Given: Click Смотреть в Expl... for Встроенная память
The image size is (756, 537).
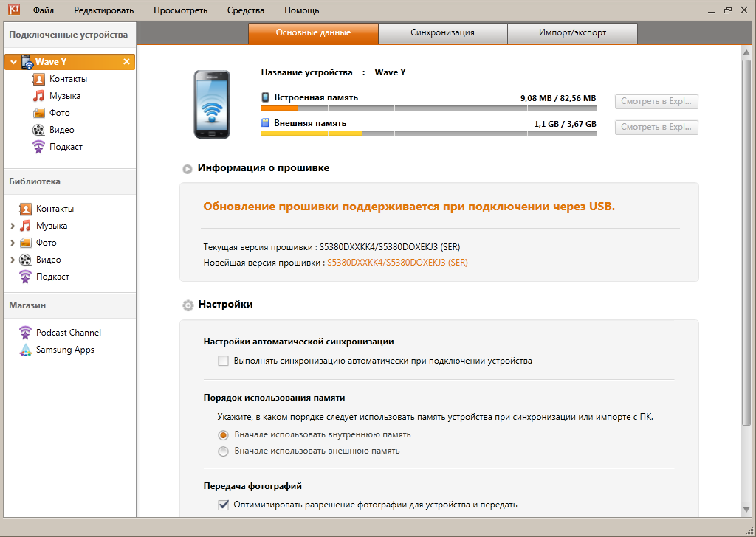Looking at the screenshot, I should pyautogui.click(x=656, y=101).
